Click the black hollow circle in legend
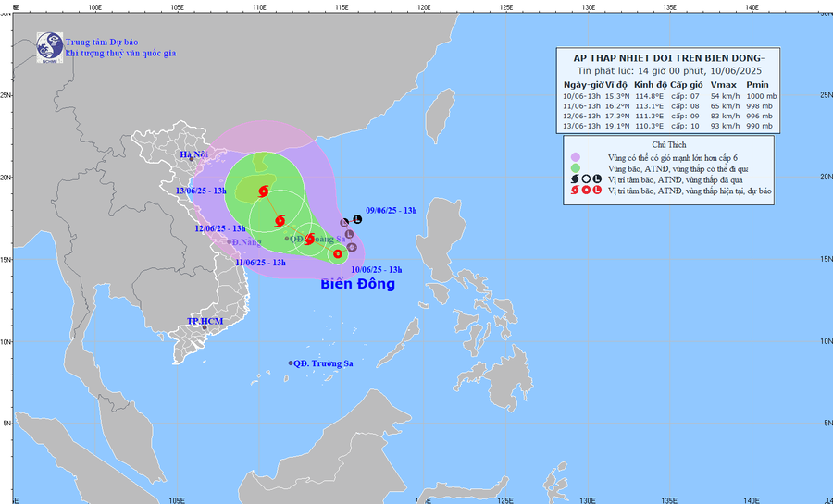This screenshot has height=504, width=833. [586, 178]
